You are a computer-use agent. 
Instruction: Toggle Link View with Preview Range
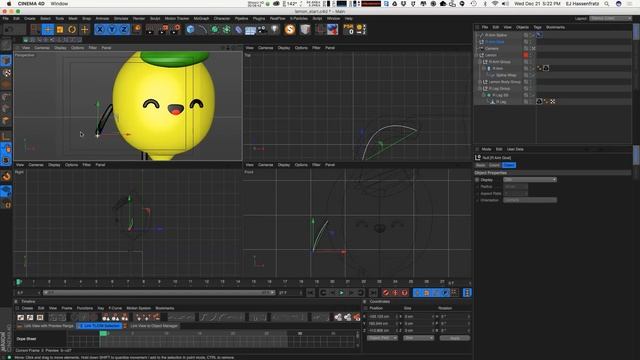(x=45, y=326)
